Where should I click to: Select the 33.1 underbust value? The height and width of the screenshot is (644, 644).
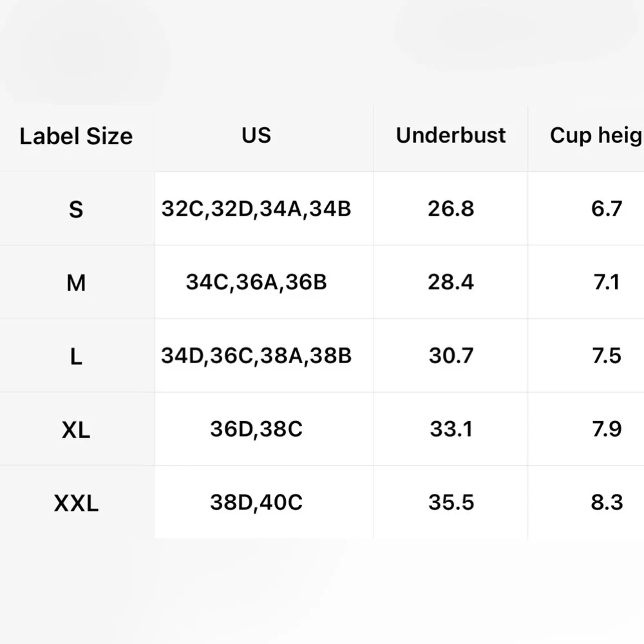pyautogui.click(x=451, y=429)
